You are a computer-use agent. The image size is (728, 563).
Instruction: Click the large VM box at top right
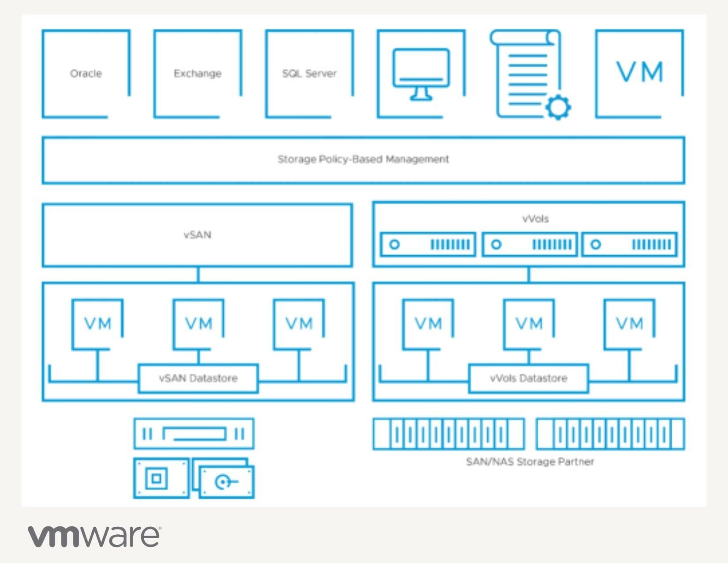point(640,74)
